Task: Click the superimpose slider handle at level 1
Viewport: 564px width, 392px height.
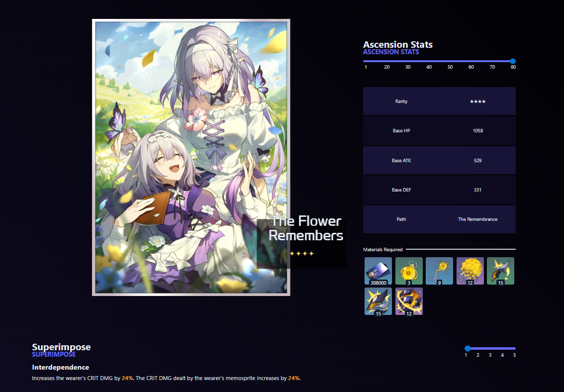Action: [x=467, y=348]
